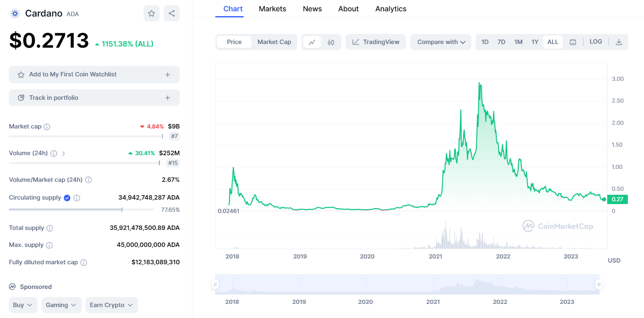Select 7D time range
The width and height of the screenshot is (644, 318).
(501, 42)
